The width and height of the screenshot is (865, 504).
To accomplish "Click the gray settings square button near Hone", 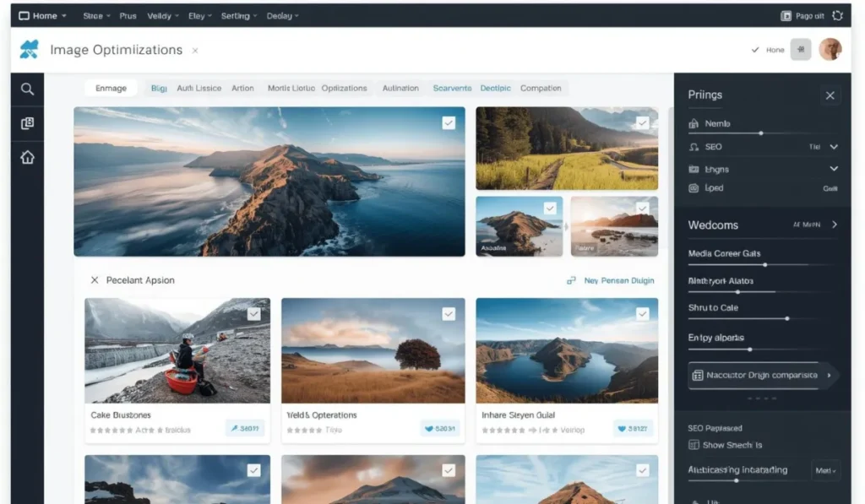I will coord(801,50).
